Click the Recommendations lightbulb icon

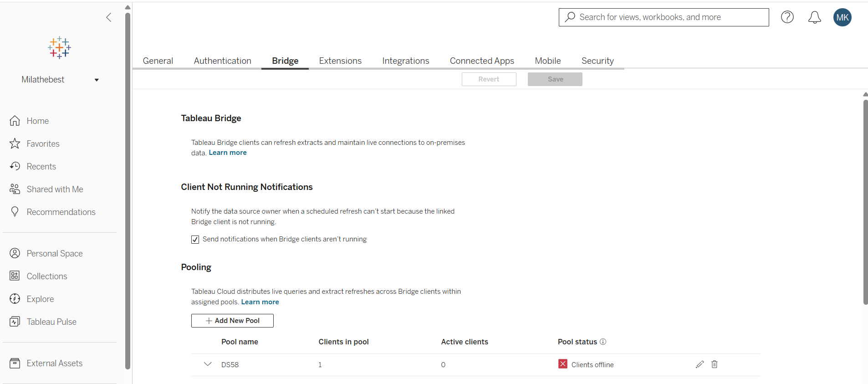click(x=15, y=212)
